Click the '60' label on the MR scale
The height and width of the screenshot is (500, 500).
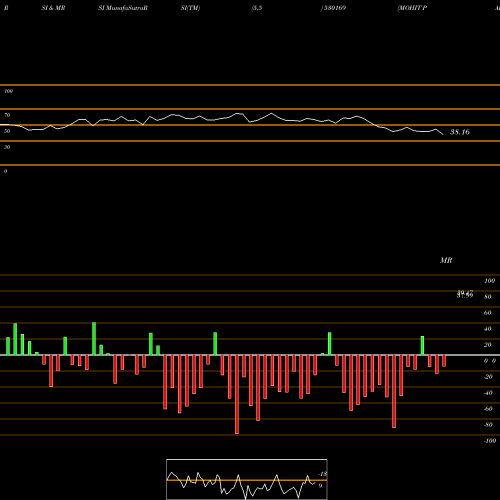[488, 313]
